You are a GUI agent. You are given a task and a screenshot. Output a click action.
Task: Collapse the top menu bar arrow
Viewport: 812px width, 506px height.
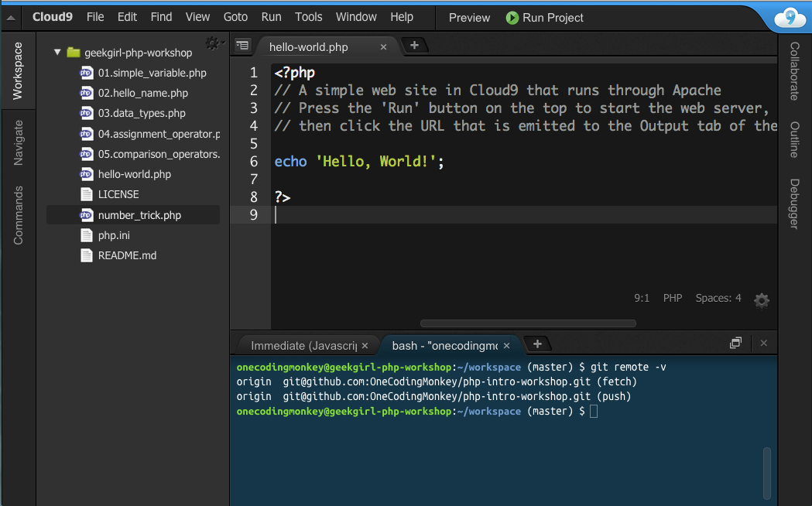point(11,18)
